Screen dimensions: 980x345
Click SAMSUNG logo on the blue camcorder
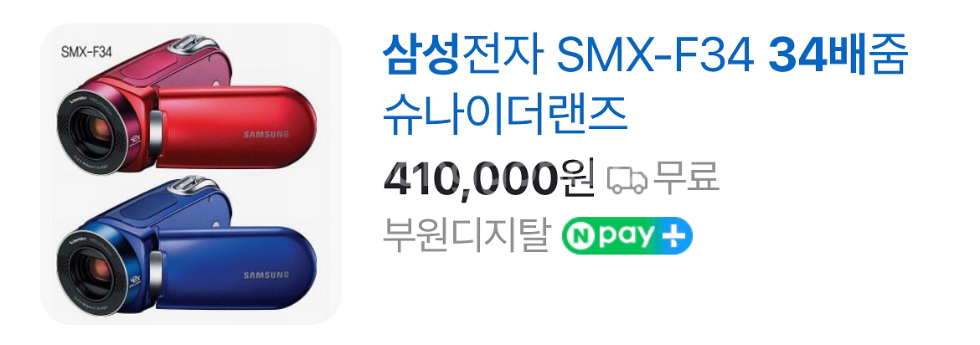(x=266, y=275)
